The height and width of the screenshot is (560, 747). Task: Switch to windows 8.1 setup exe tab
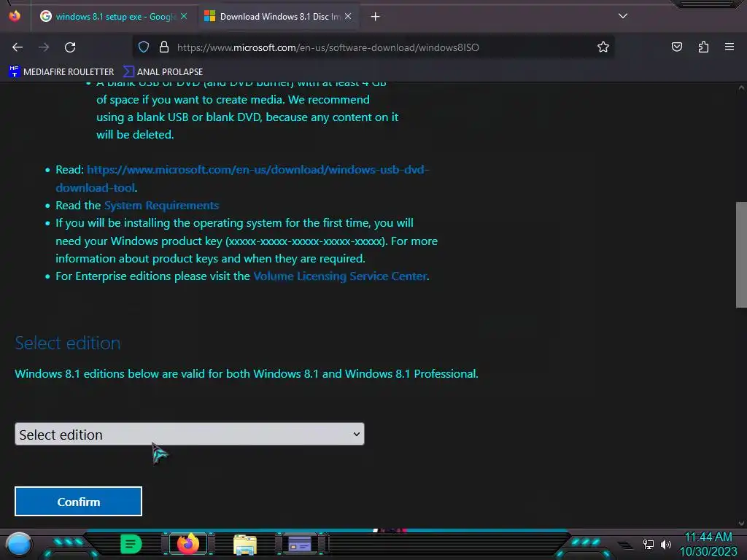[115, 17]
